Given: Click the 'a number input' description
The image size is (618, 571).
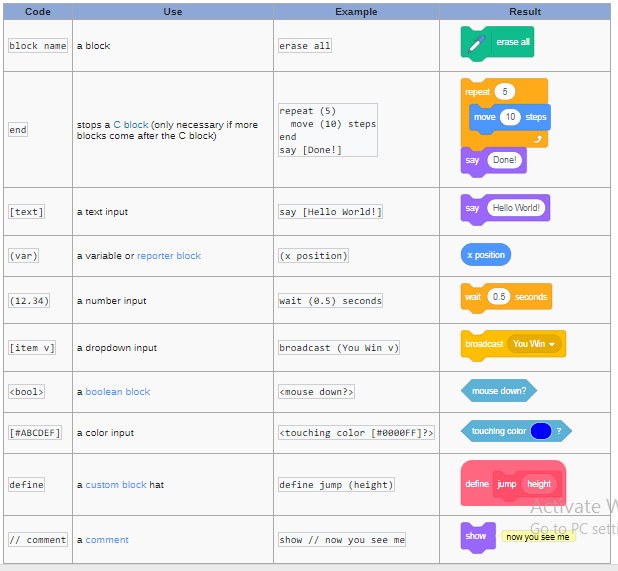Looking at the screenshot, I should click(x=112, y=301).
